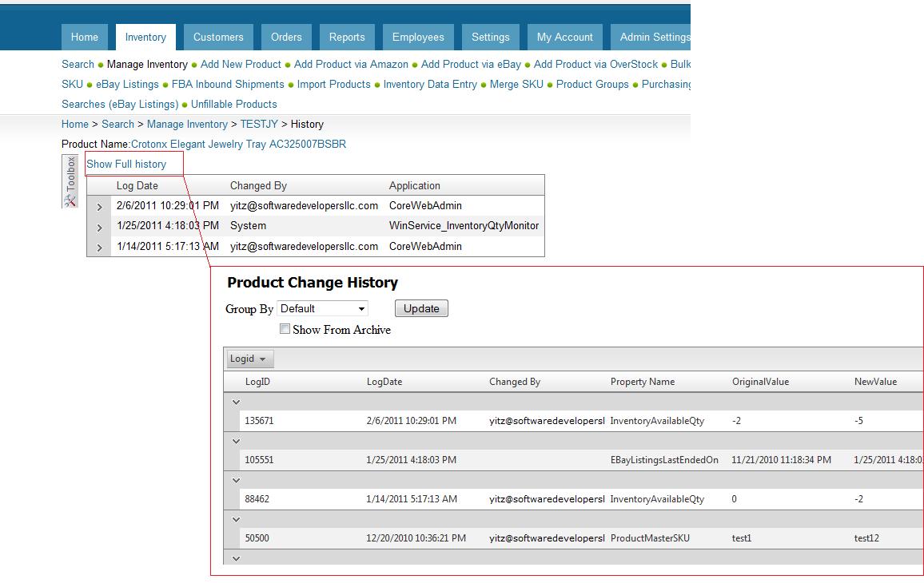Viewport: 924px width, 583px height.
Task: Open eBay Listings link
Action: (127, 84)
